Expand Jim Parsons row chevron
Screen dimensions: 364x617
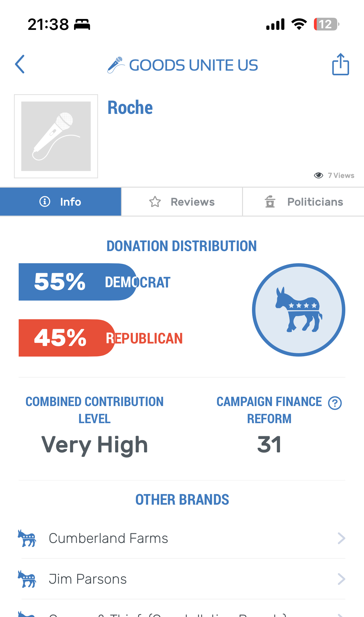click(341, 579)
